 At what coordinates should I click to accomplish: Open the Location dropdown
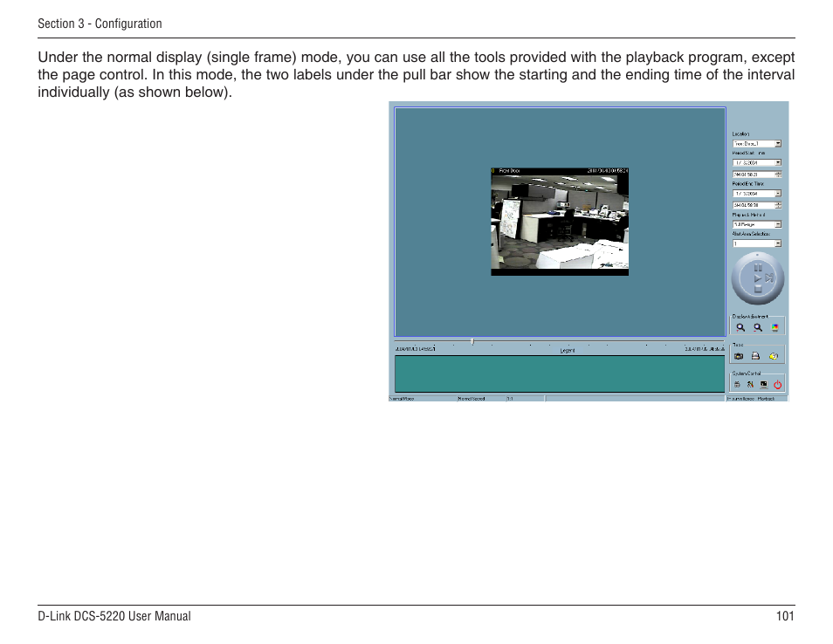click(x=778, y=143)
